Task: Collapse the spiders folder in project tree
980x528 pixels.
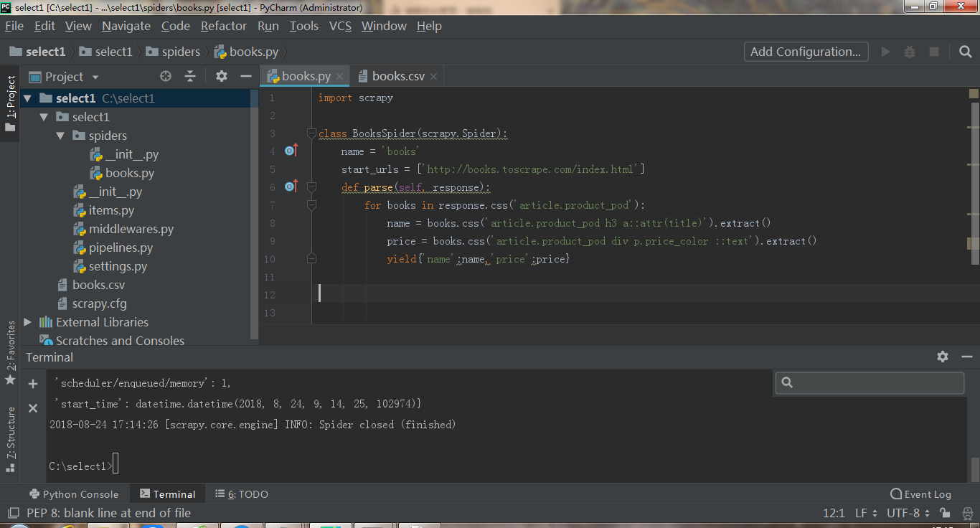Action: click(x=60, y=136)
